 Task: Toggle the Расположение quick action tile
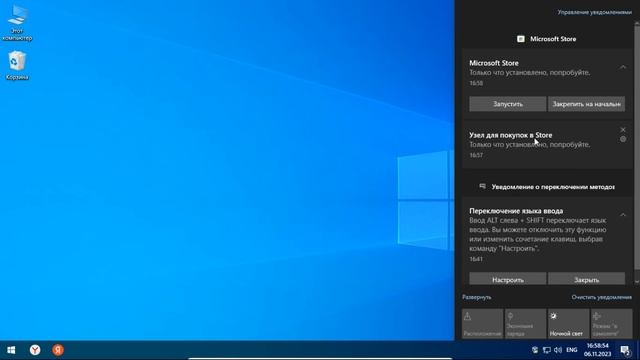coord(482,324)
